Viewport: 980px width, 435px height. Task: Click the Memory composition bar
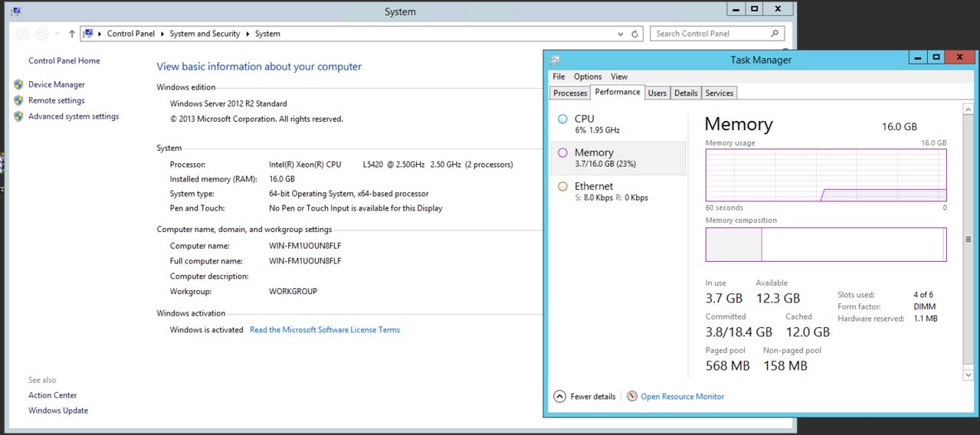(826, 244)
